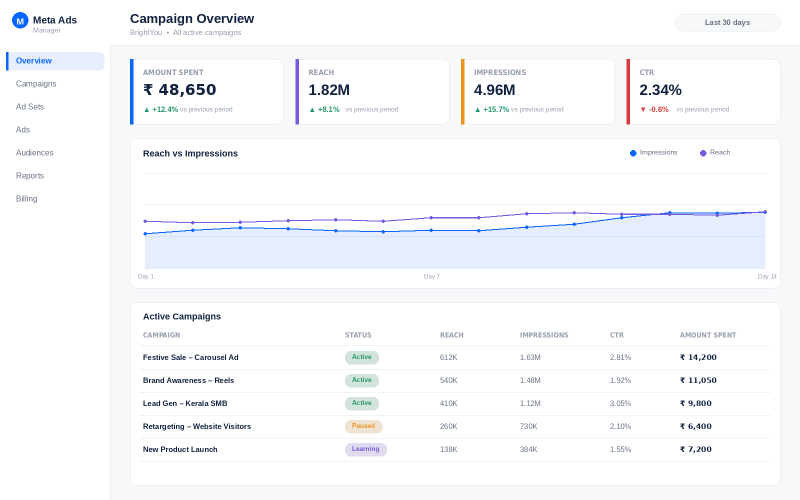
Task: Click the Reach 1.82M metric card
Action: pos(372,92)
